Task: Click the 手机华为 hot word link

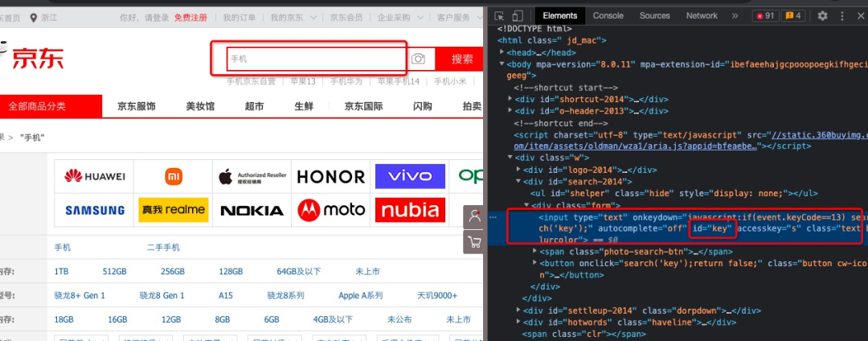Action: (346, 81)
